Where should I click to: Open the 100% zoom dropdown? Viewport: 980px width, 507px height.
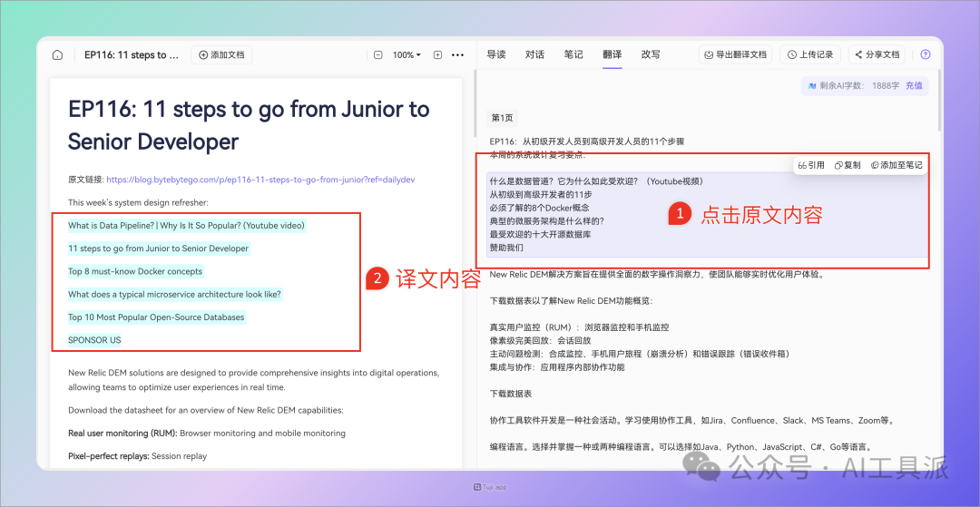tap(407, 55)
